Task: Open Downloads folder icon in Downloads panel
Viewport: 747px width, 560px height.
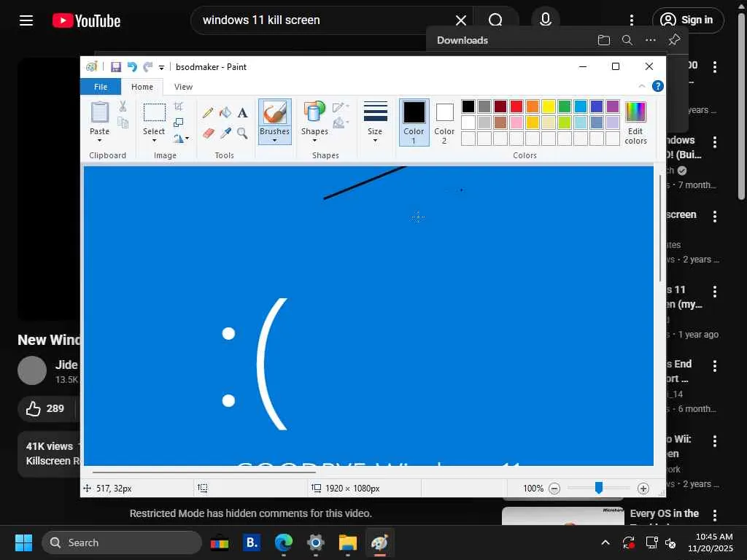Action: (603, 41)
